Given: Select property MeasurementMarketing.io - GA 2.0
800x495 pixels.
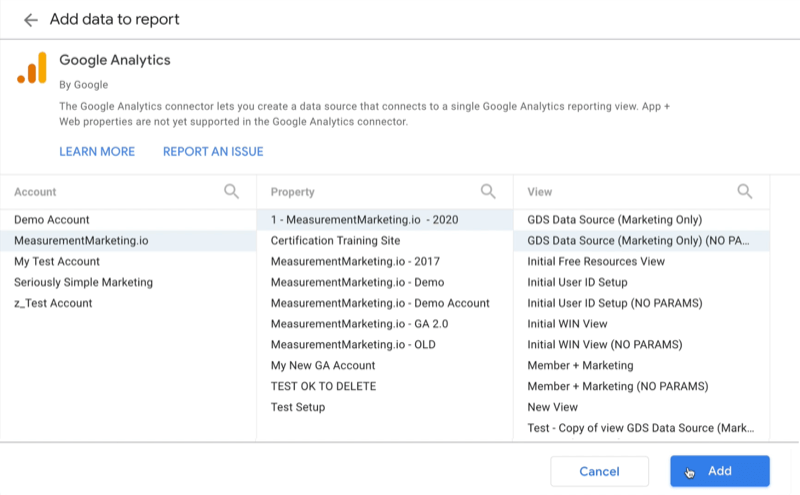Looking at the screenshot, I should pyautogui.click(x=385, y=324).
